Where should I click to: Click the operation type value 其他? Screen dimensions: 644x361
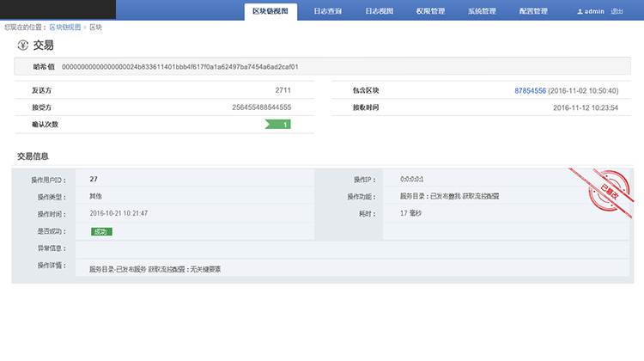coord(95,196)
